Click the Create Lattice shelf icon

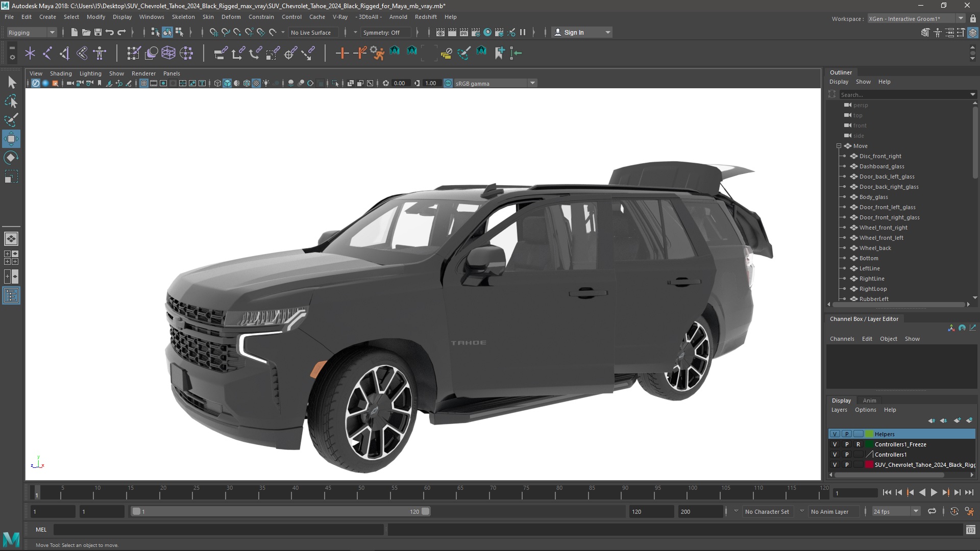click(168, 53)
